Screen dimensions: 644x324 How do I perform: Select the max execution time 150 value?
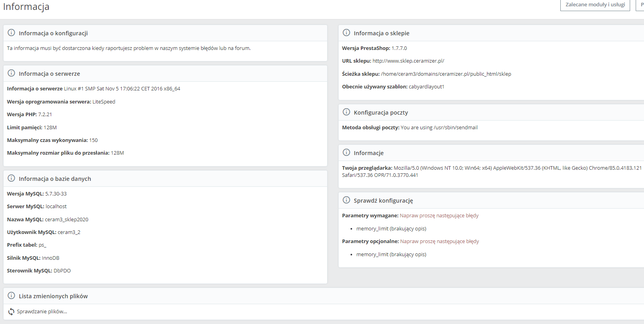coord(93,140)
